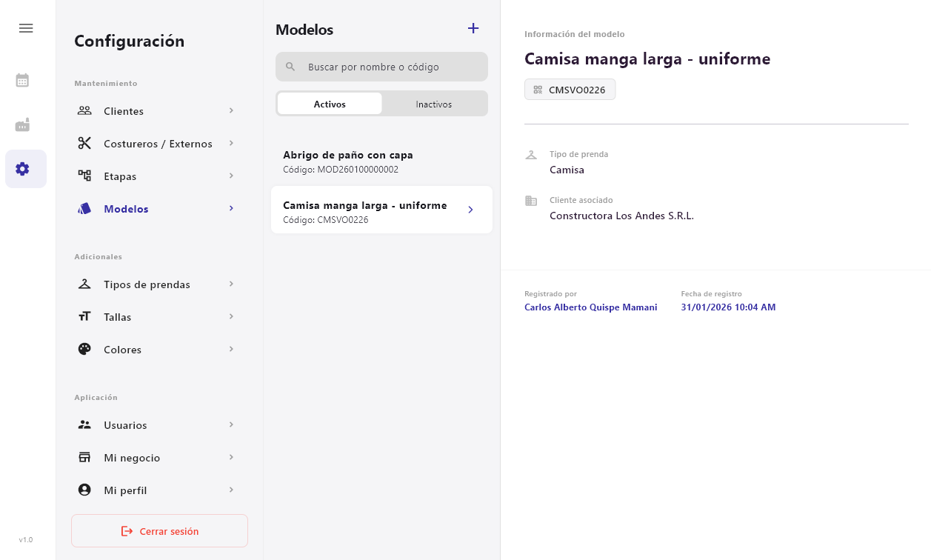Viewport: 931px width, 560px height.
Task: Click the Carlos Alberto Quispe Mamani link
Action: [x=590, y=307]
